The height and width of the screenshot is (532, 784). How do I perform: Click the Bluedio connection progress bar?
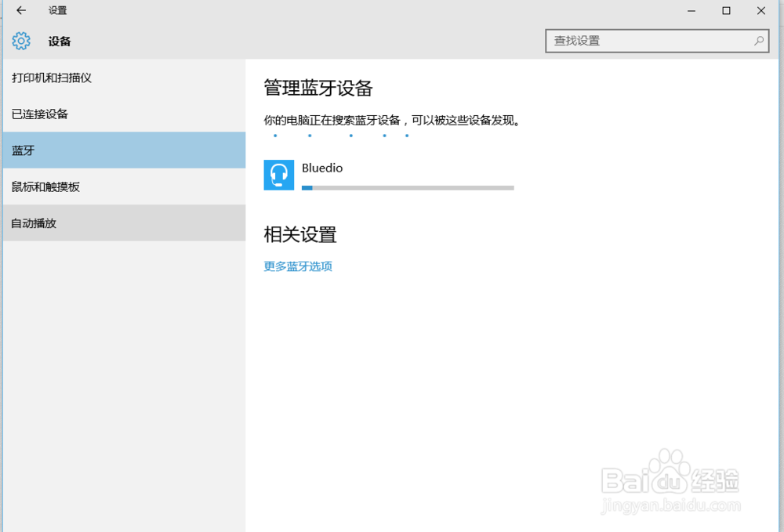coord(408,187)
